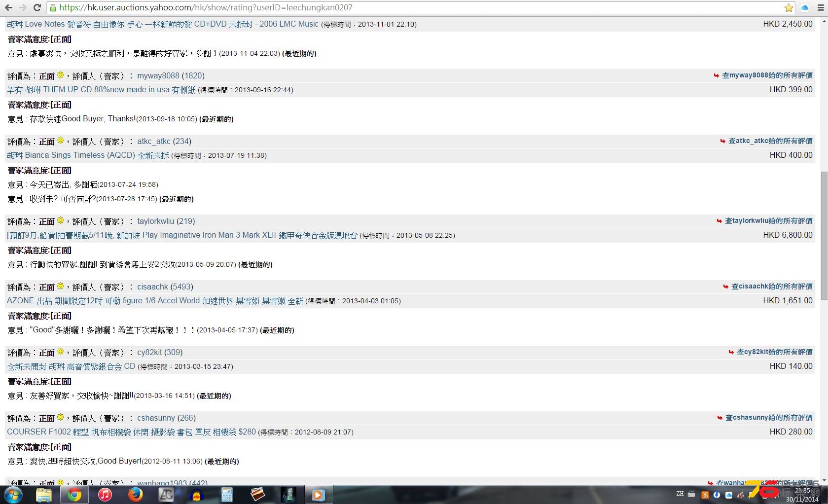Open the cy82kit (309) seller profile
This screenshot has width=828, height=504.
[x=160, y=352]
